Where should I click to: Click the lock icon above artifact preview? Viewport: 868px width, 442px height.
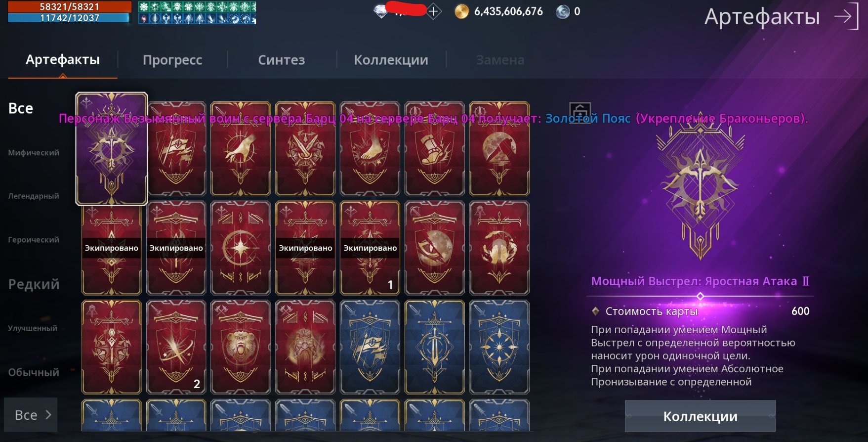(x=580, y=112)
